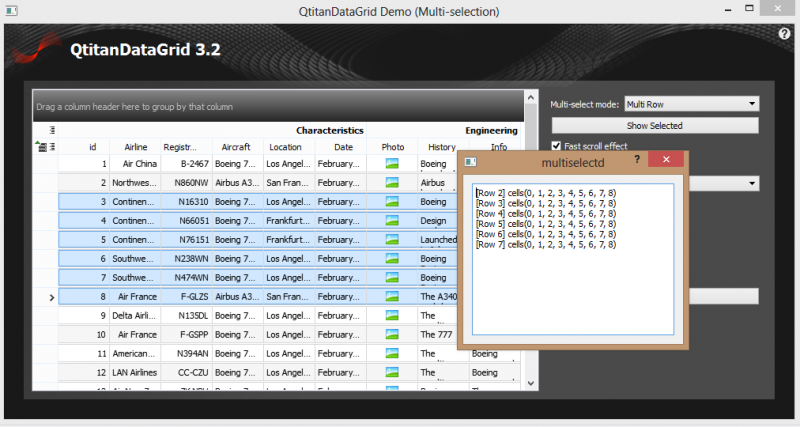Image resolution: width=800 pixels, height=427 pixels.
Task: Click the photo icon in row 2 Northwest
Action: [x=392, y=183]
